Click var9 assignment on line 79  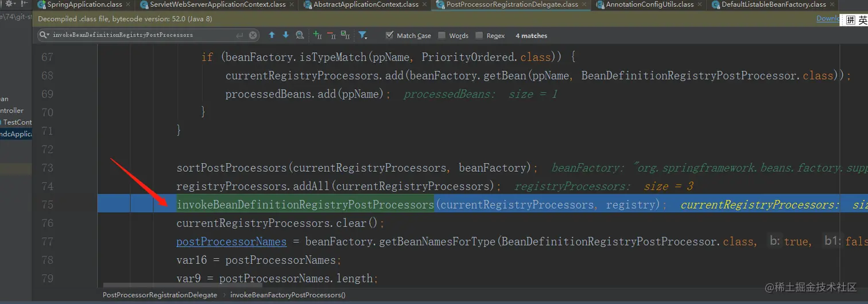277,278
